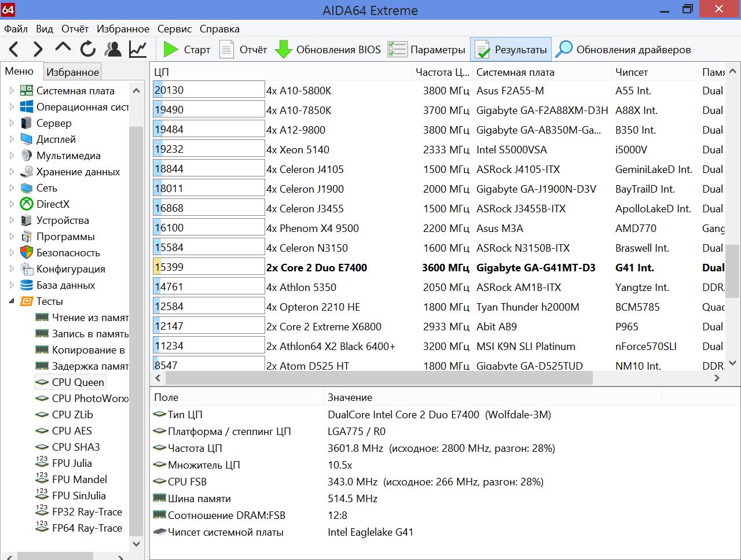Expand the Дисплей tree node
The height and width of the screenshot is (560, 741).
(12, 139)
